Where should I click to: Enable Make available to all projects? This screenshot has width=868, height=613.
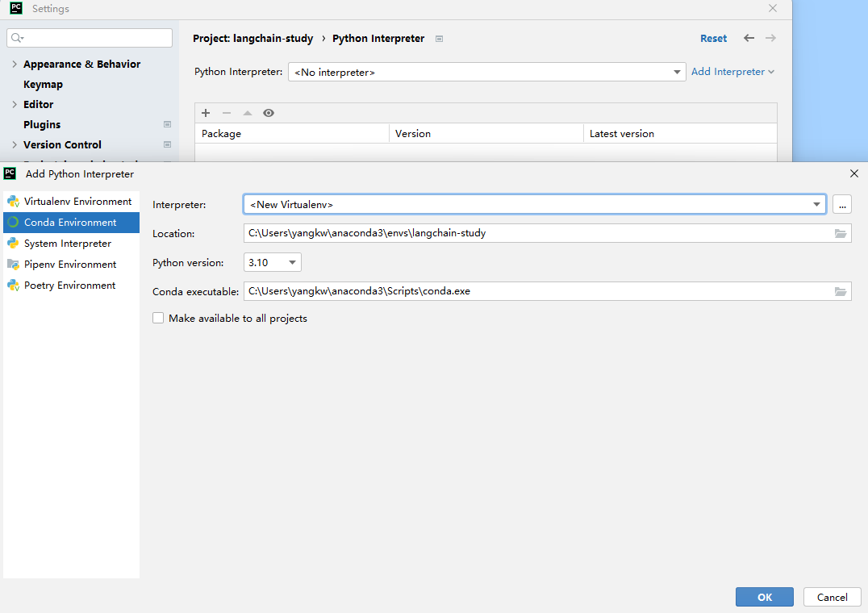tap(158, 318)
